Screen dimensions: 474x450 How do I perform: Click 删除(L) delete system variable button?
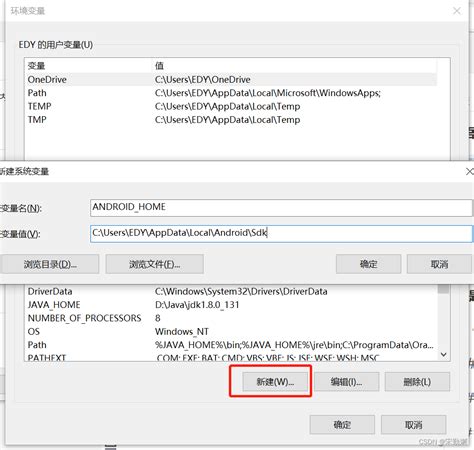(x=417, y=382)
